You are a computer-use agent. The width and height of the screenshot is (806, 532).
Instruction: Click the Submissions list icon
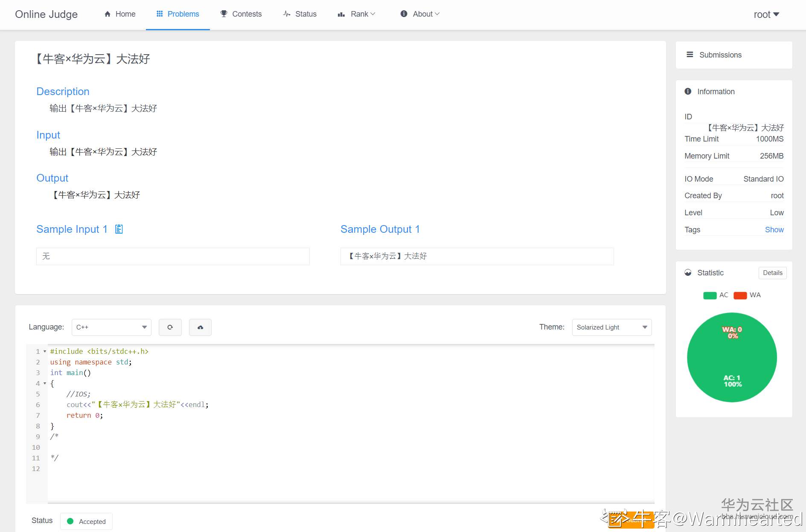(x=690, y=55)
